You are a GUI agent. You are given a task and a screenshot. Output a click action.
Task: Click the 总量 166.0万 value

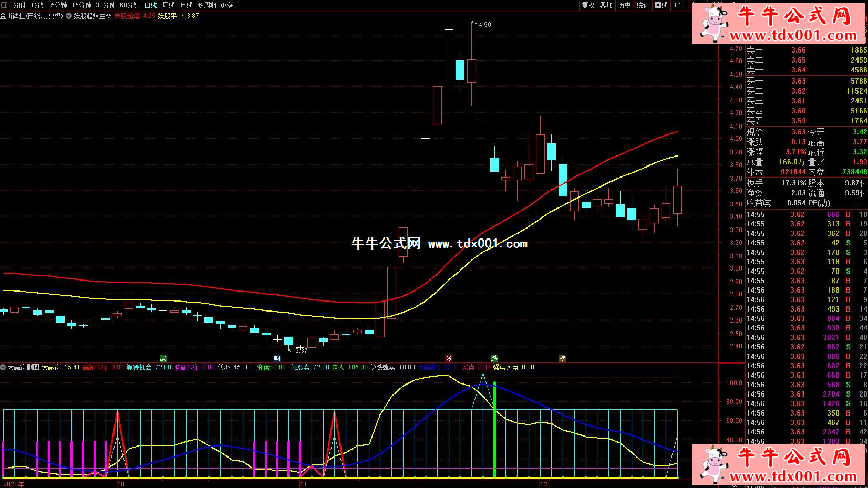click(792, 162)
